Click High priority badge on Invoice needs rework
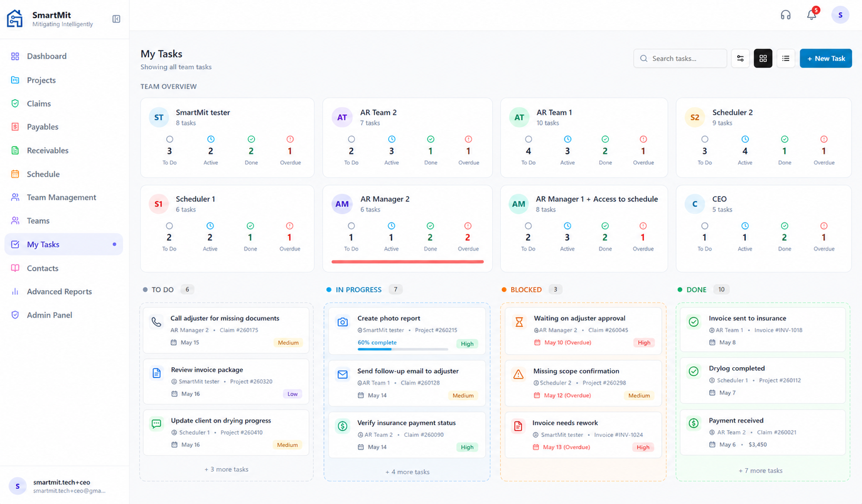Screen dimensions: 862x504 (643, 447)
